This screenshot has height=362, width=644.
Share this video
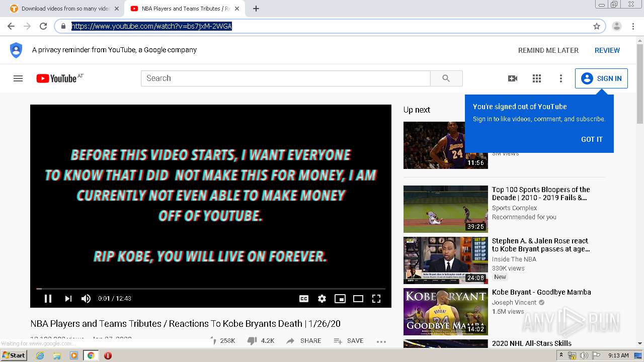[303, 341]
